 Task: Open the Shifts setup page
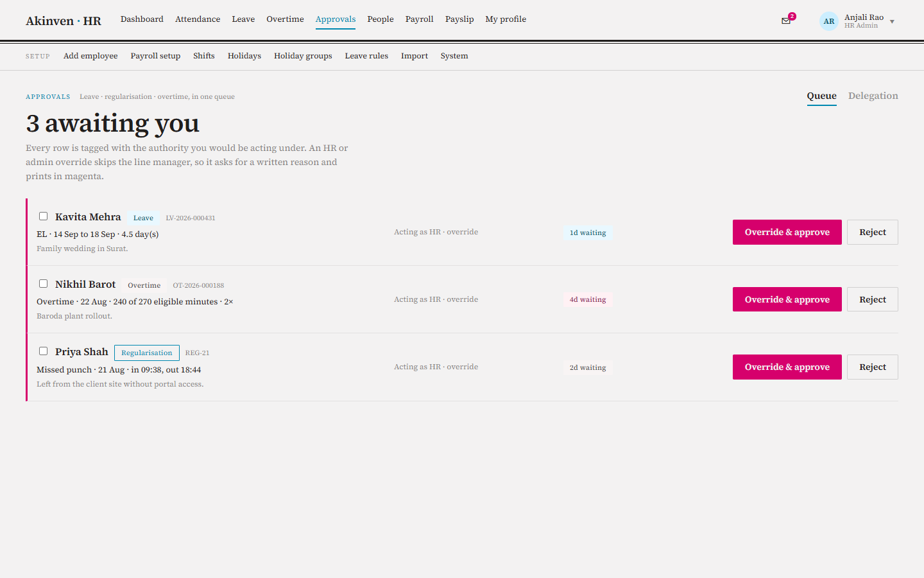[x=204, y=56]
